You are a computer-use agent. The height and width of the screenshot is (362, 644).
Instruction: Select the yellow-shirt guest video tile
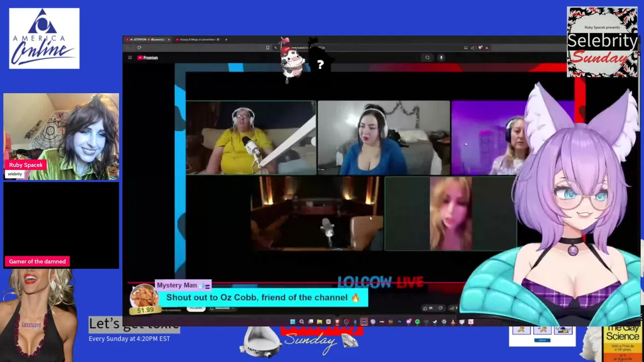251,138
